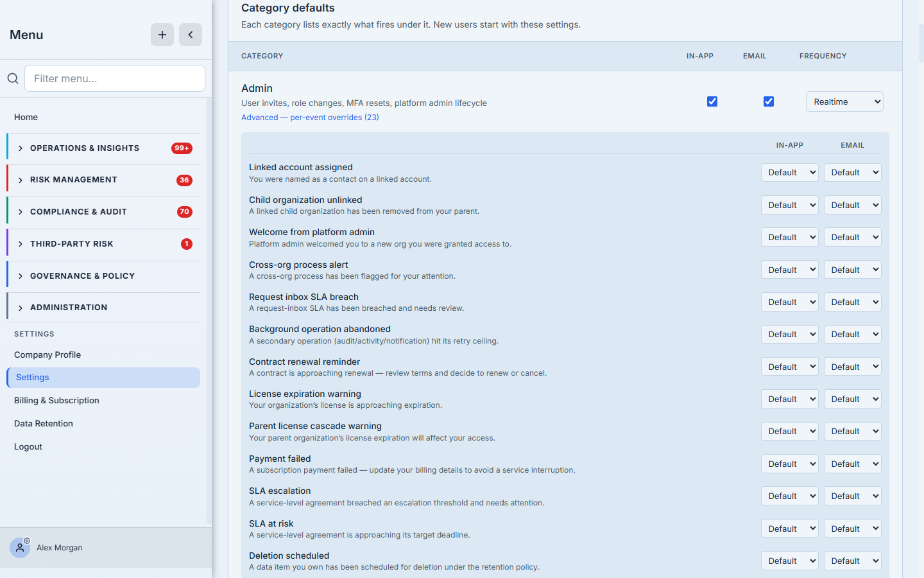Open In-App dropdown for Payment failed
Viewport: 924px width, 578px height.
790,464
